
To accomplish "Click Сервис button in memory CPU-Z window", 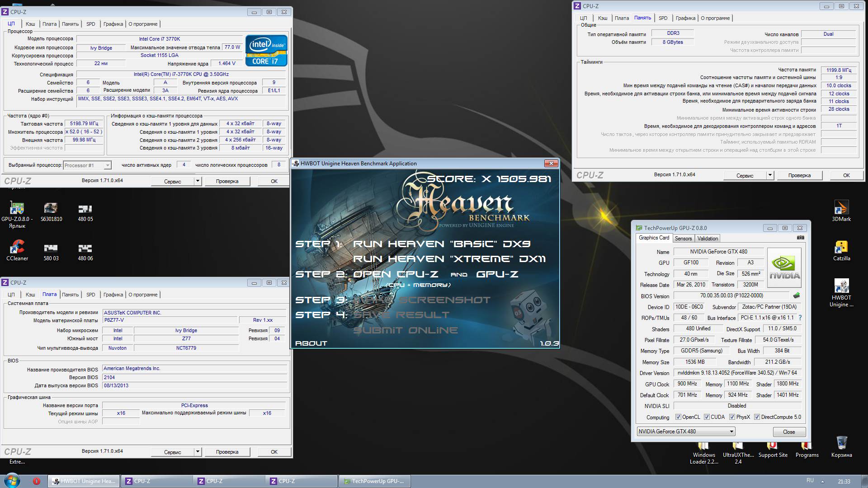I will (x=745, y=175).
